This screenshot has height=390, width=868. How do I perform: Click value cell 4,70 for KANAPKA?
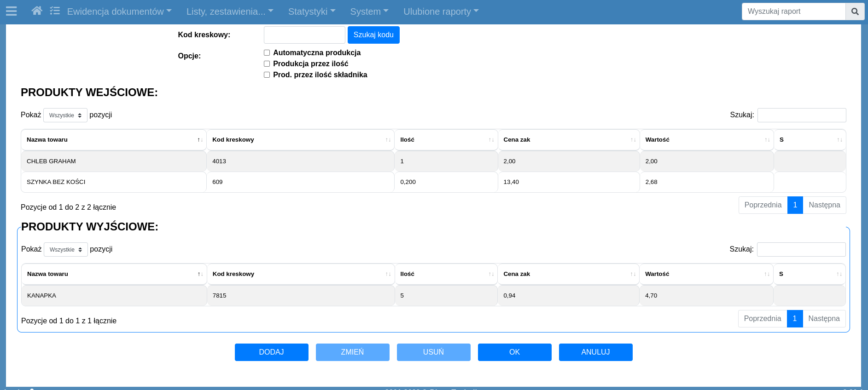[706, 296]
